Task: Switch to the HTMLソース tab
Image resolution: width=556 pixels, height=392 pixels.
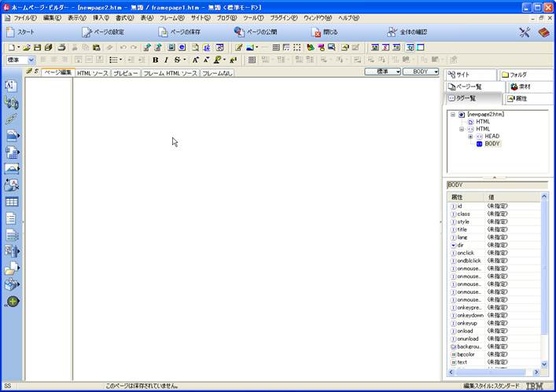Action: [x=92, y=73]
